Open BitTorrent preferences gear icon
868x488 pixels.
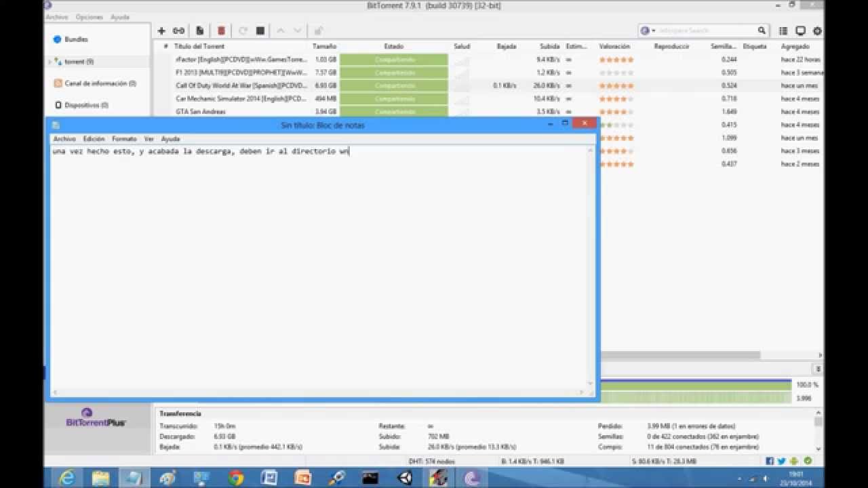(x=817, y=30)
